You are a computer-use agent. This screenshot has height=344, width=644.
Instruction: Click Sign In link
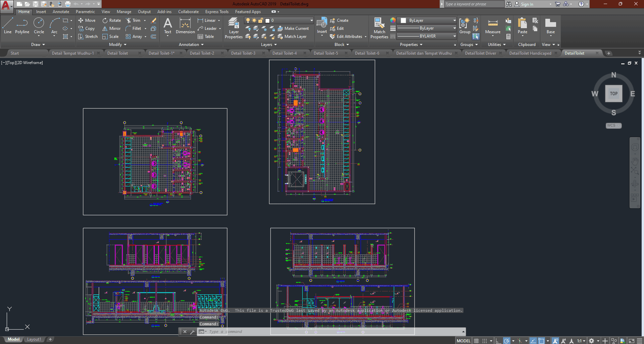click(x=527, y=4)
